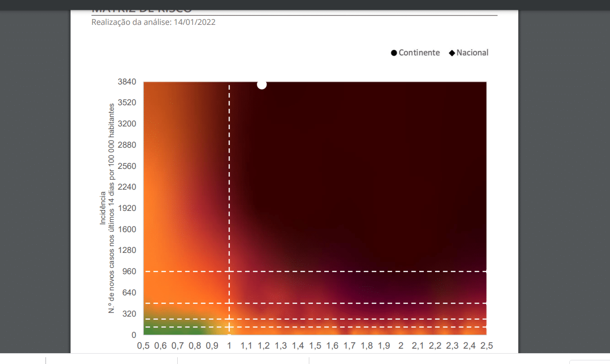Image resolution: width=610 pixels, height=364 pixels.
Task: Select the Continente legend label
Action: (x=419, y=53)
